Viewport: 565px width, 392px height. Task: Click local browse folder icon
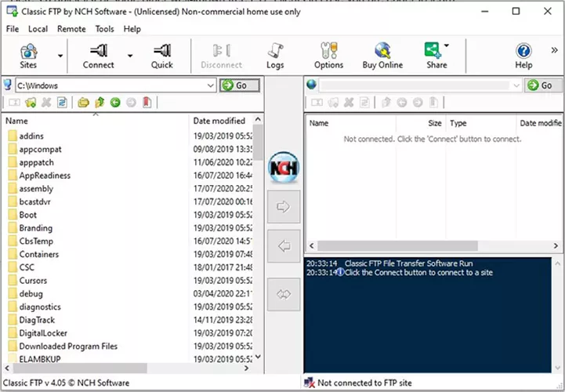[83, 103]
